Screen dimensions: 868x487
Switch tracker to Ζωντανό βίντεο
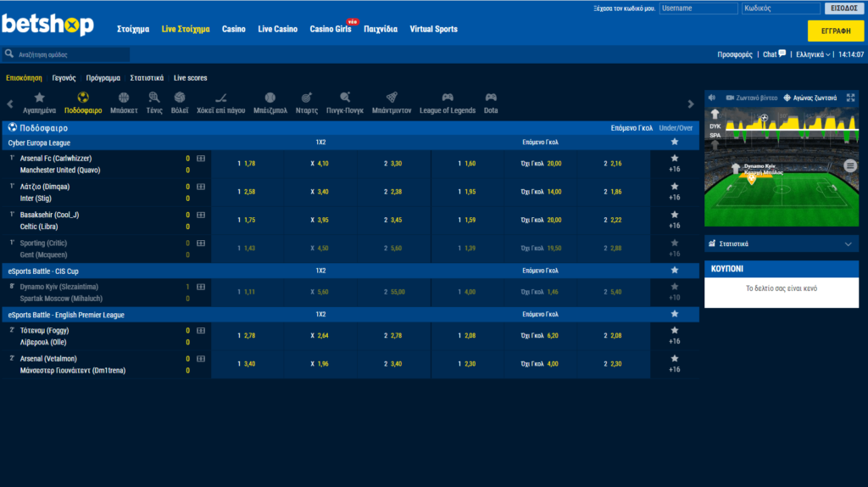click(x=752, y=98)
